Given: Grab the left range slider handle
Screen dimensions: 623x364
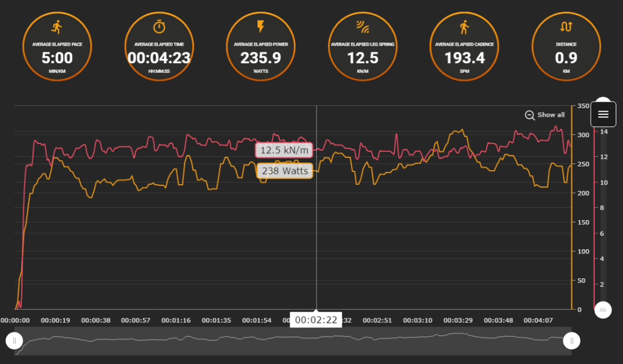Looking at the screenshot, I should point(15,340).
